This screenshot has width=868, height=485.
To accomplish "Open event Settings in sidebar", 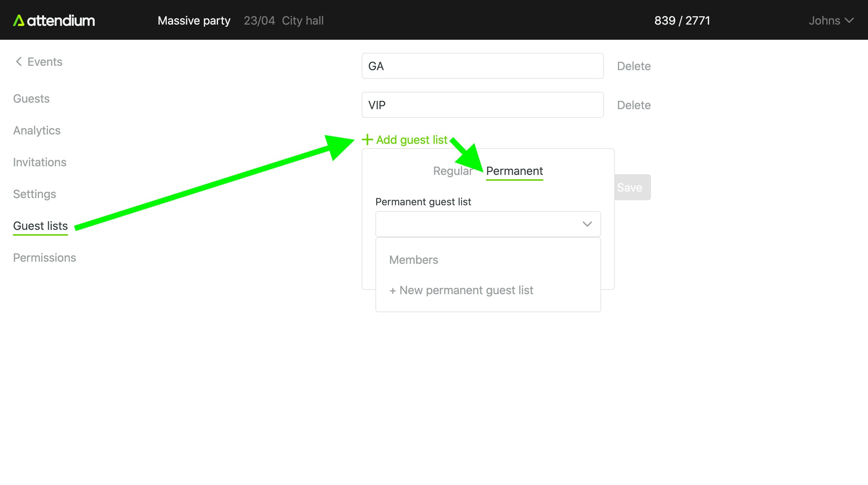I will coord(35,194).
